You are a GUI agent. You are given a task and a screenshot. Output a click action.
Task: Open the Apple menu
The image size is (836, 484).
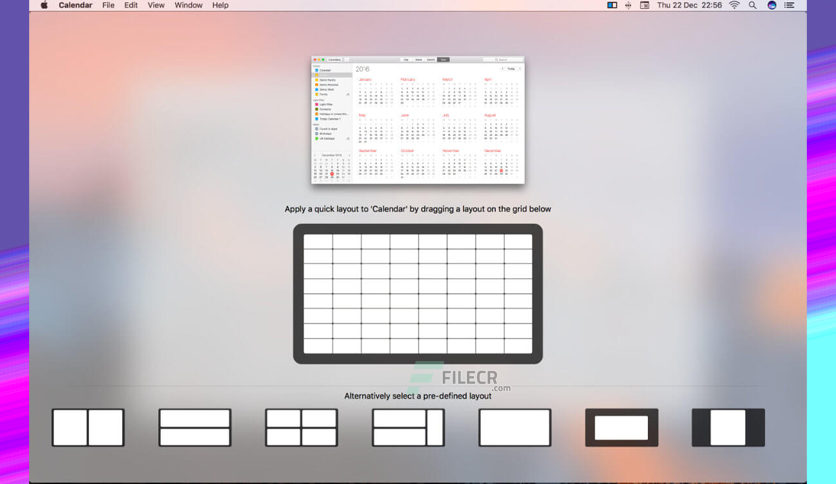[x=44, y=5]
